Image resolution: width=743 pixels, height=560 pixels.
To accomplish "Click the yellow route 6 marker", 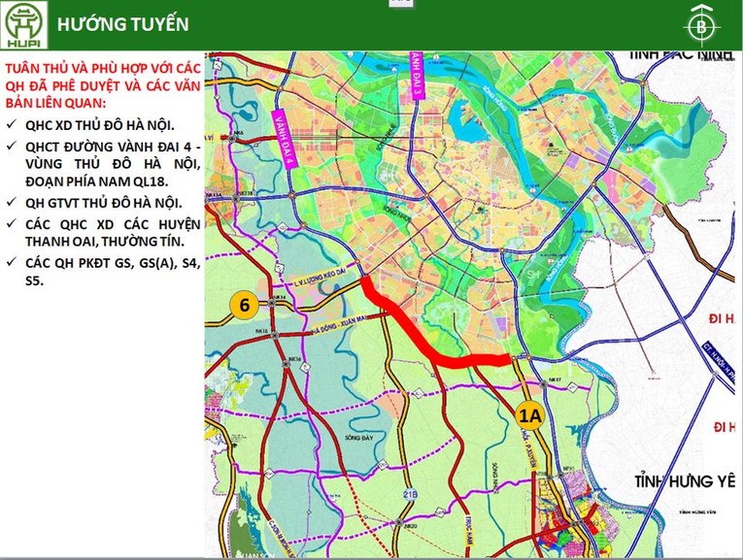I will point(245,305).
